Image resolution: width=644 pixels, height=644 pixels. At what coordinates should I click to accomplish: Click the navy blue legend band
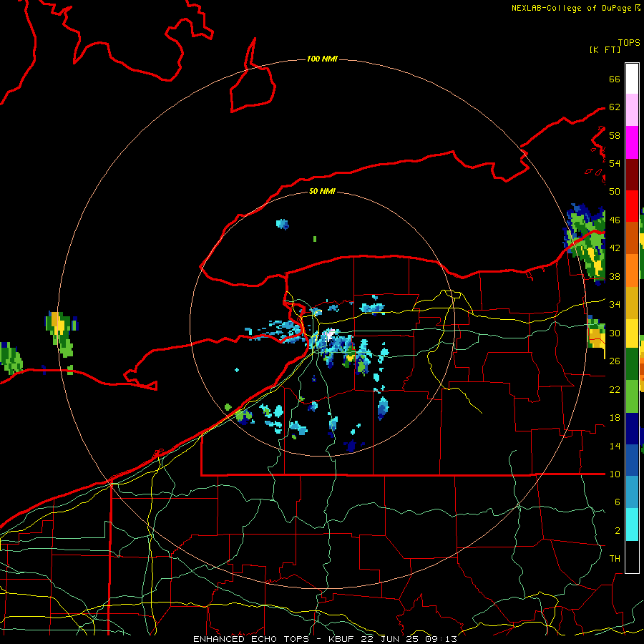632,429
